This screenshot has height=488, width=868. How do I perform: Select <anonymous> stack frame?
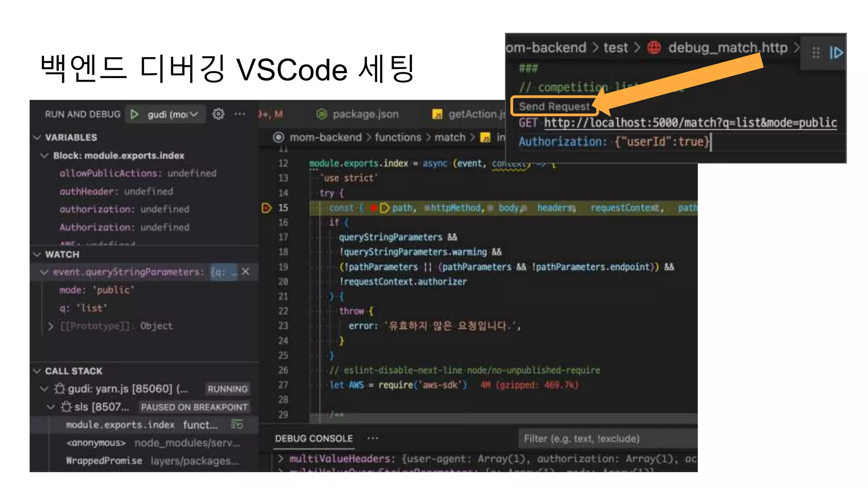(x=144, y=443)
